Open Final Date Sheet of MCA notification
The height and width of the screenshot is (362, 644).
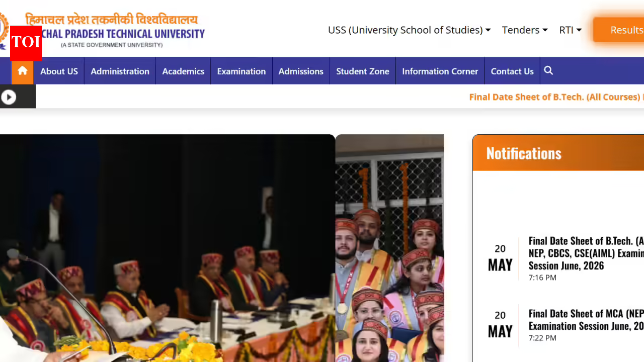(x=586, y=320)
